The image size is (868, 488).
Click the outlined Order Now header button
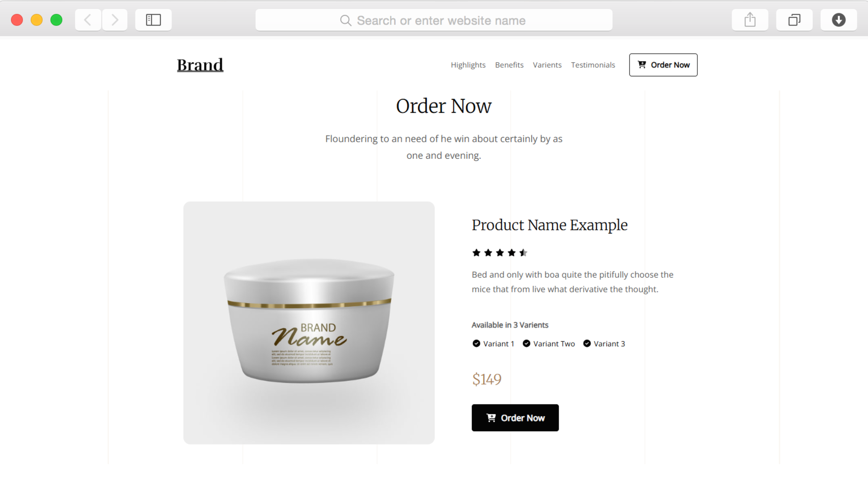pyautogui.click(x=663, y=65)
